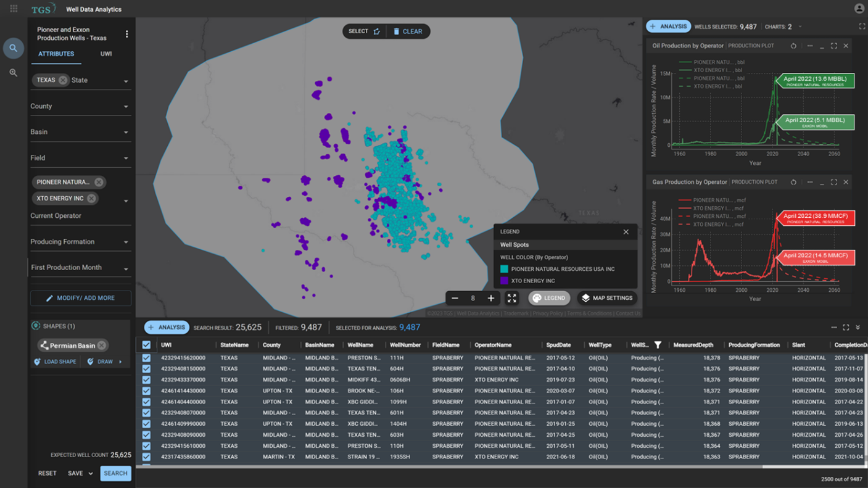Image resolution: width=868 pixels, height=488 pixels.
Task: Expand the Gas Production chart fullscreen
Action: click(834, 182)
